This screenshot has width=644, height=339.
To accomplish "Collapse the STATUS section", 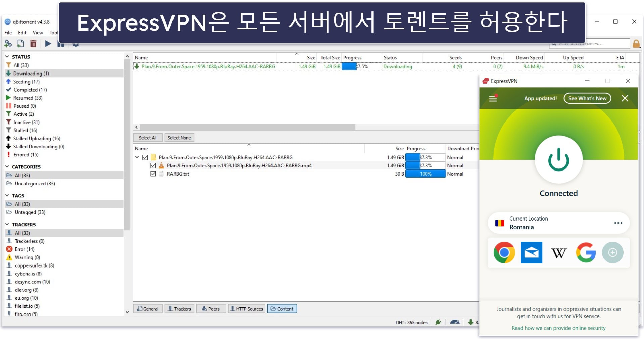I will [7, 57].
